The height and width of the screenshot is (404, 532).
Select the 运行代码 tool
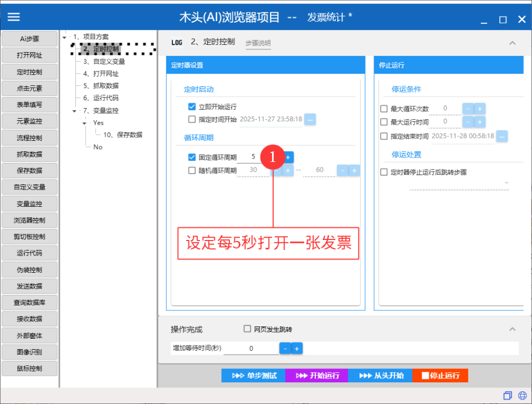[x=29, y=253]
